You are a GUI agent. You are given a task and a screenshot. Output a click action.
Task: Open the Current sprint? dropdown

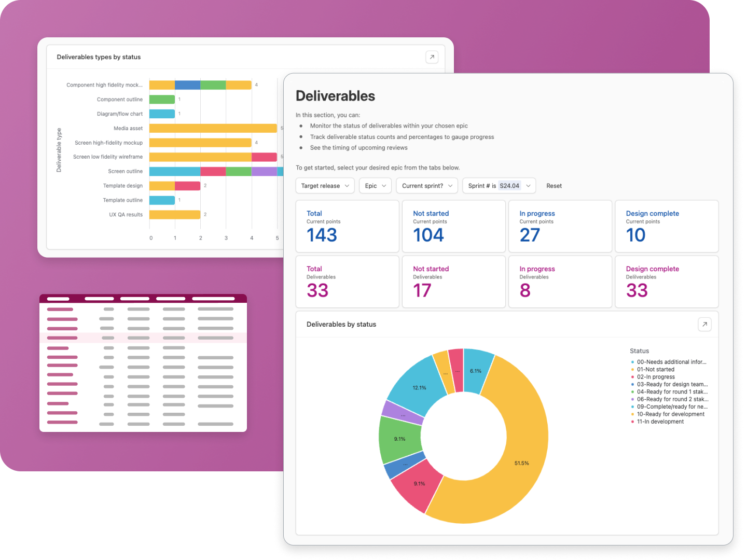[x=427, y=186]
